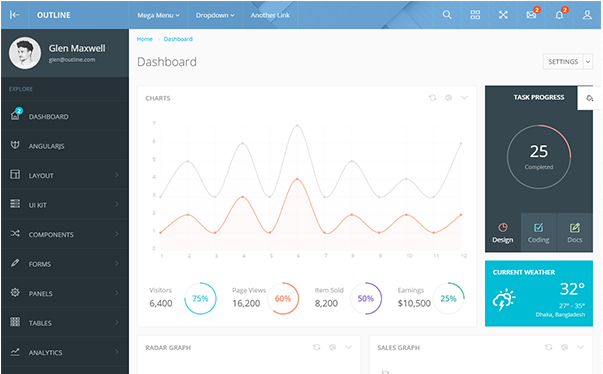Open the Mega Menu dropdown
Viewport: 603px width, 374px height.
pyautogui.click(x=158, y=15)
